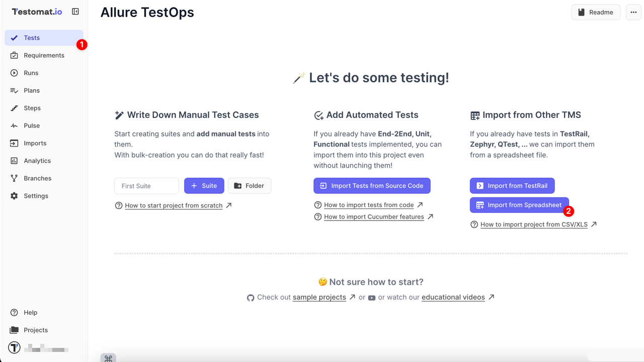This screenshot has height=362, width=644.
Task: Open Imports from the sidebar
Action: tap(35, 143)
